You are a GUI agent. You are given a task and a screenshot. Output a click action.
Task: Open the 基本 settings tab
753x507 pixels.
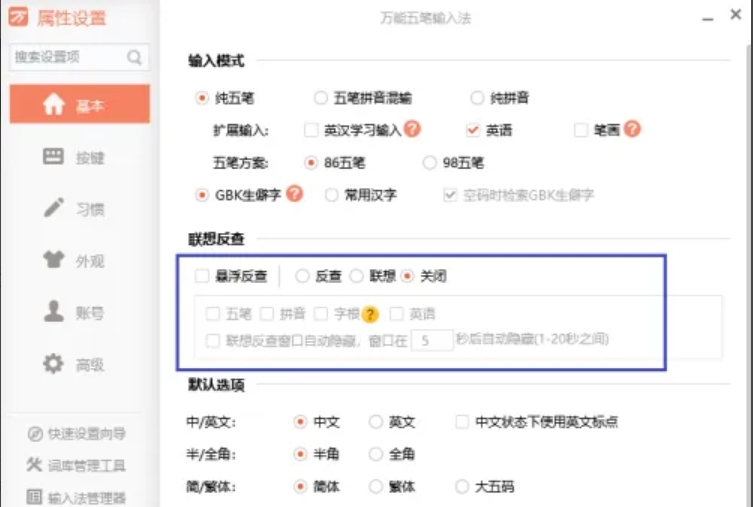point(80,104)
